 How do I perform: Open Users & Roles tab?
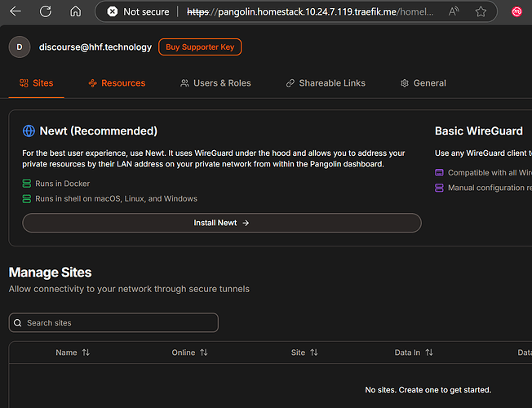coord(215,83)
